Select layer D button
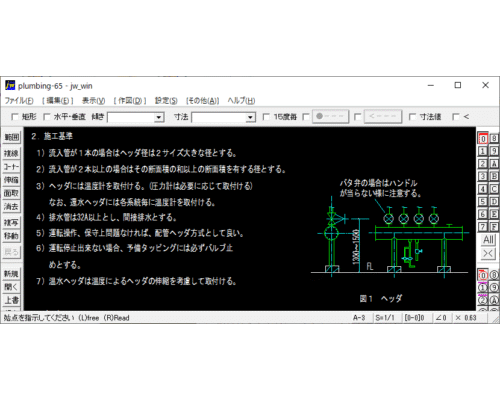Image resolution: width=500 pixels, height=400 pixels. tap(494, 202)
